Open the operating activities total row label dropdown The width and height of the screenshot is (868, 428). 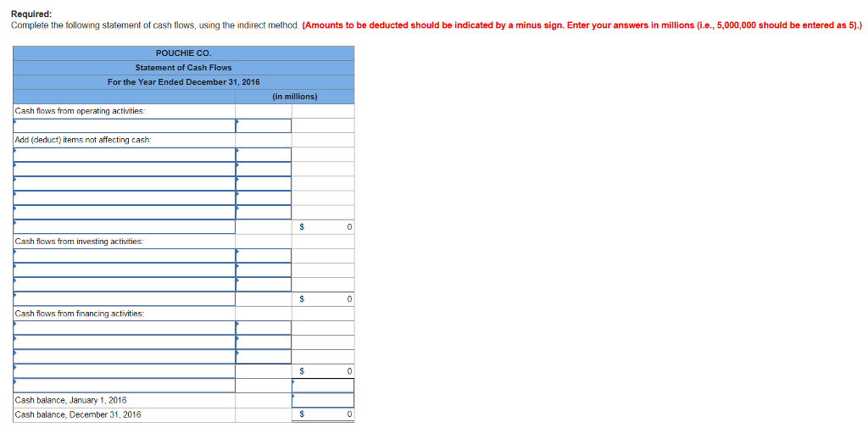125,226
